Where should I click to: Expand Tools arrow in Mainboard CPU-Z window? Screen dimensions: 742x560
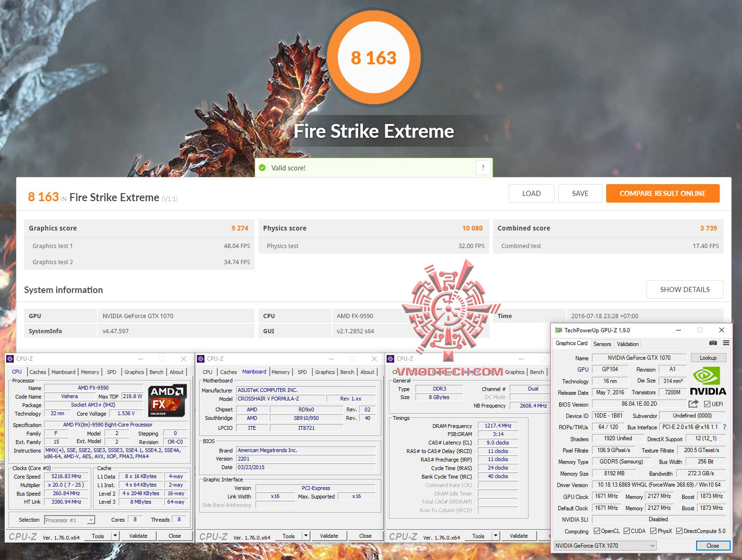(x=306, y=536)
